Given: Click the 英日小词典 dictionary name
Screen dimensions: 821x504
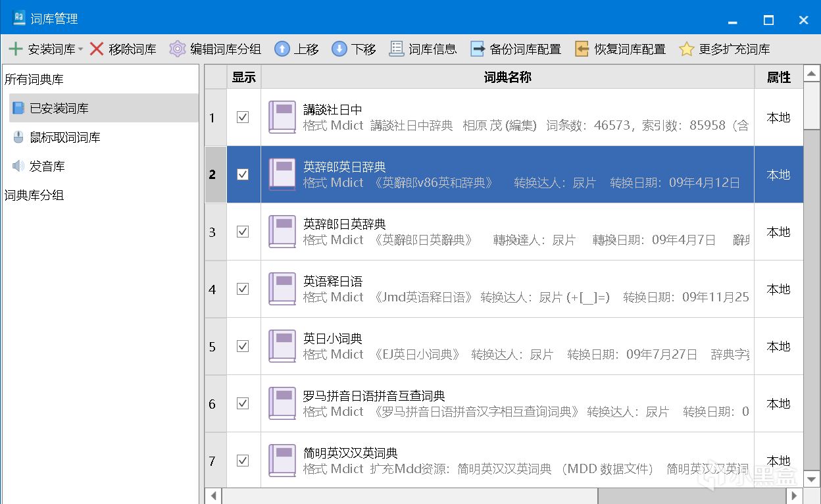Looking at the screenshot, I should pos(333,338).
